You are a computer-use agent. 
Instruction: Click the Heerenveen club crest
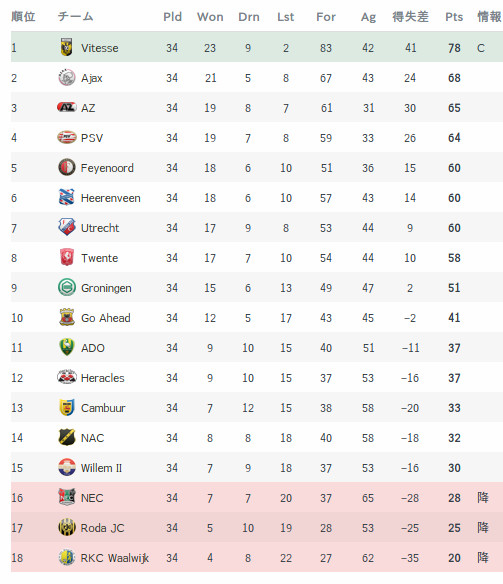pos(67,197)
